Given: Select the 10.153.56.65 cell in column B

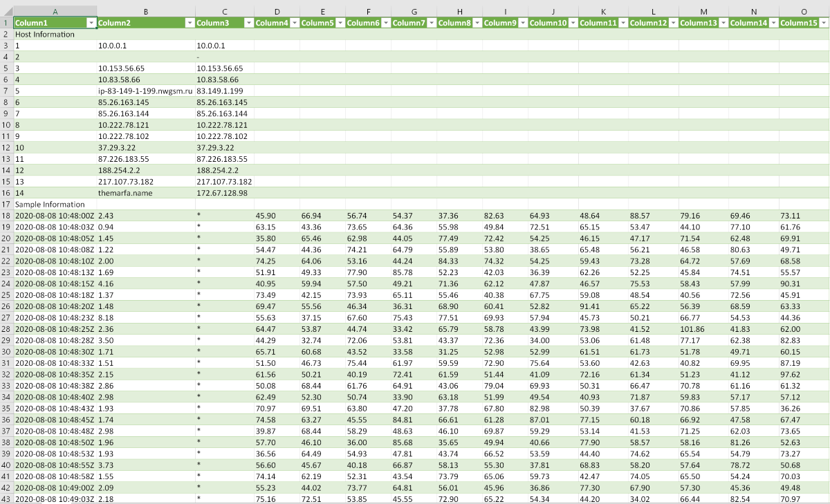Looking at the screenshot, I should point(145,68).
